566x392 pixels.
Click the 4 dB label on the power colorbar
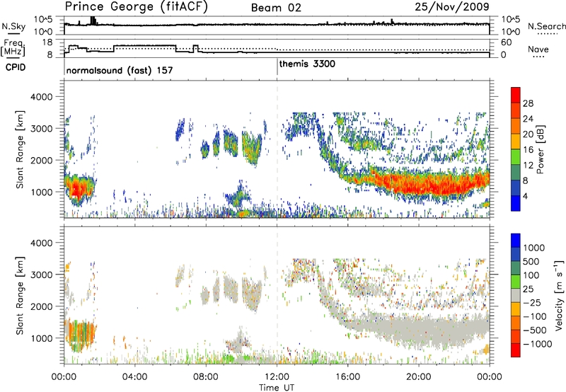pos(526,196)
